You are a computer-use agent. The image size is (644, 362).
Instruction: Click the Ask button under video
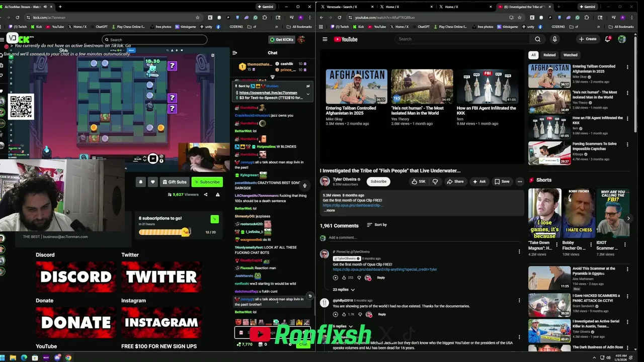479,182
